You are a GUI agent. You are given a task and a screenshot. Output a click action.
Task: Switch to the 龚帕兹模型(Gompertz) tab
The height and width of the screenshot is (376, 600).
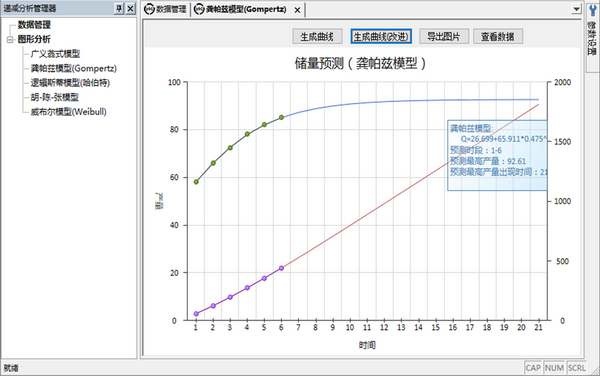246,9
